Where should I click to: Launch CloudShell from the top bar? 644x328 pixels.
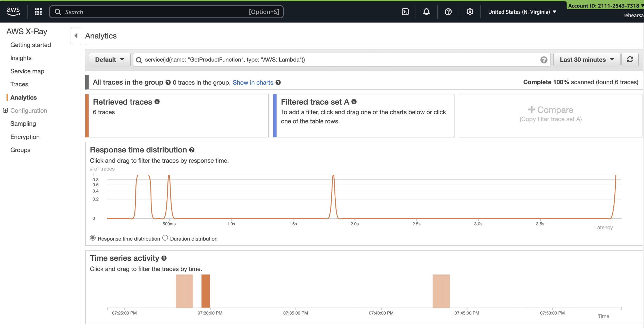(x=405, y=12)
